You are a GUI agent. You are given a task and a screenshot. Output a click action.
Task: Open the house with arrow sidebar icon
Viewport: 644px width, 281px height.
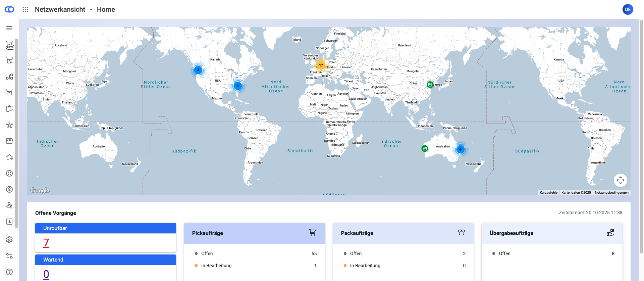[9, 157]
